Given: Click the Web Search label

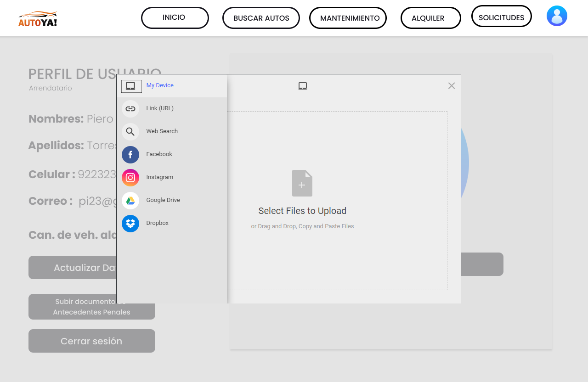Looking at the screenshot, I should click(162, 131).
